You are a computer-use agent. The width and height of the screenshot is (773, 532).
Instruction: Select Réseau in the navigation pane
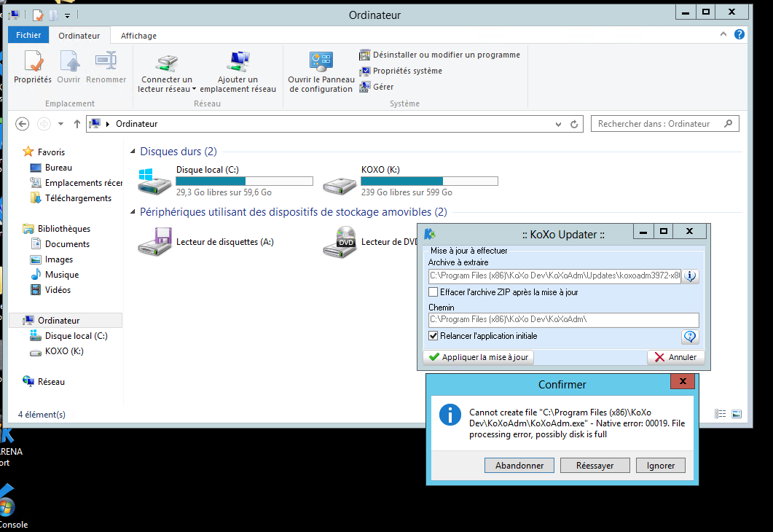click(44, 382)
